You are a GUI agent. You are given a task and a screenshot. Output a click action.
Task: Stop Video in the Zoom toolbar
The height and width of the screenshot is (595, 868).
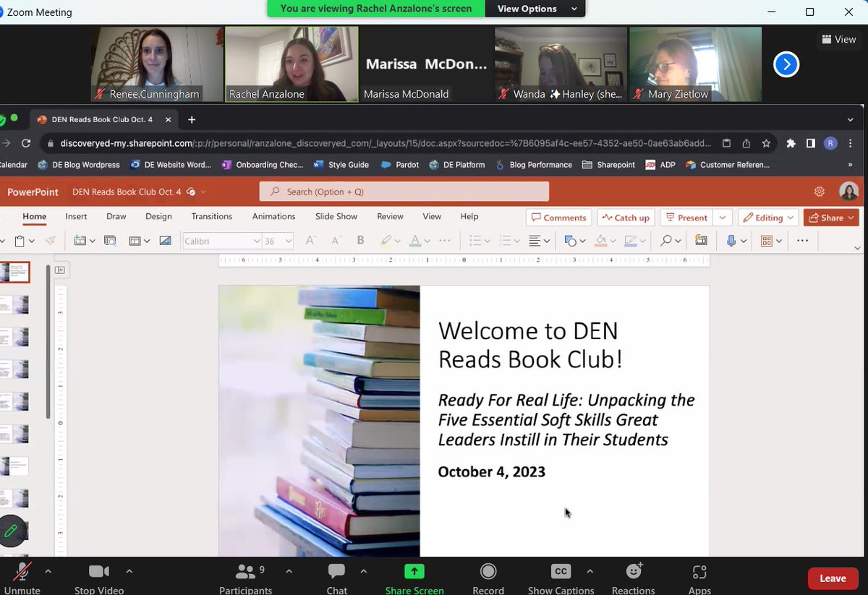[99, 578]
